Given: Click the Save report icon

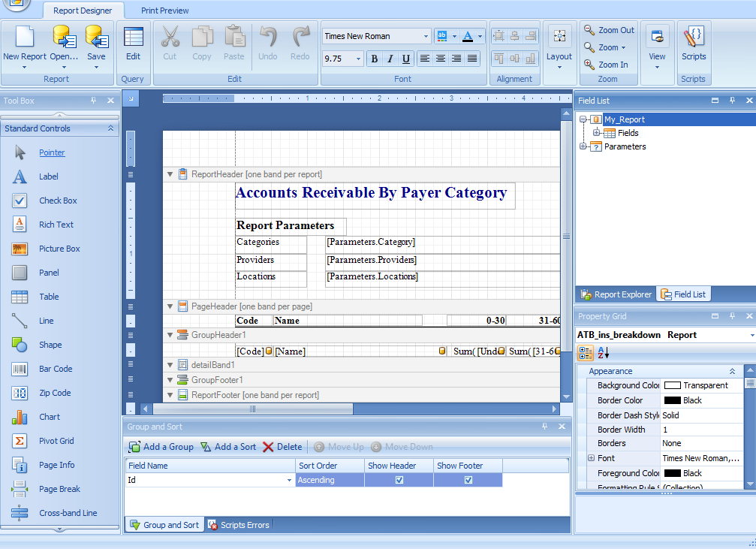Looking at the screenshot, I should [x=96, y=37].
